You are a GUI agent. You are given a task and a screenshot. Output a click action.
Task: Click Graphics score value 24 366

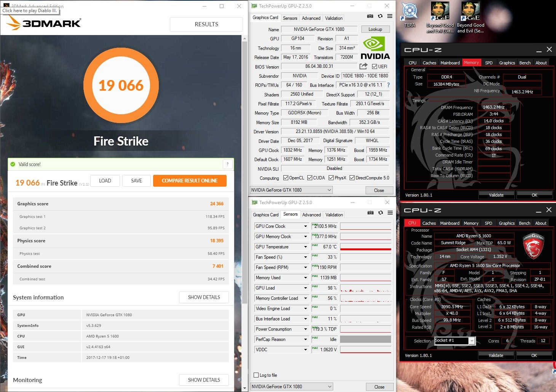(217, 204)
